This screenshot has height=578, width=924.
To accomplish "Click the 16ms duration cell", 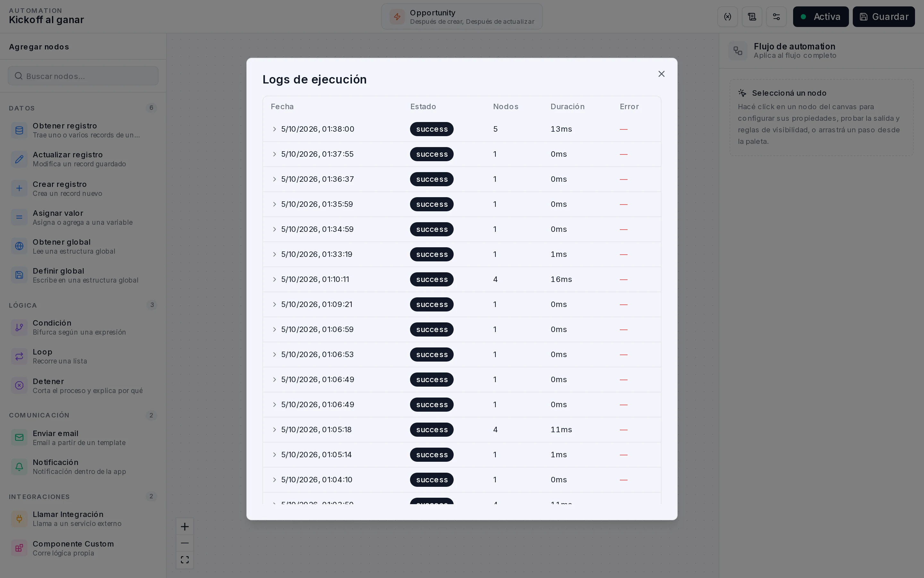I will coord(561,279).
